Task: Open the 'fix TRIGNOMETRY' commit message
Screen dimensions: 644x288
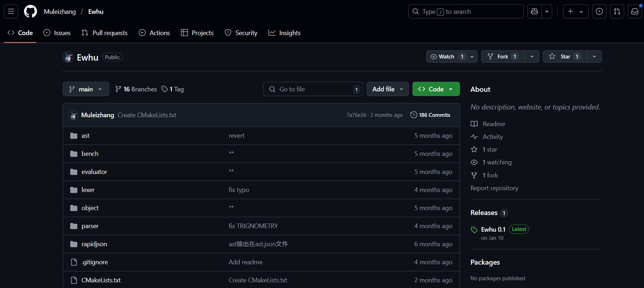Action: 253,226
